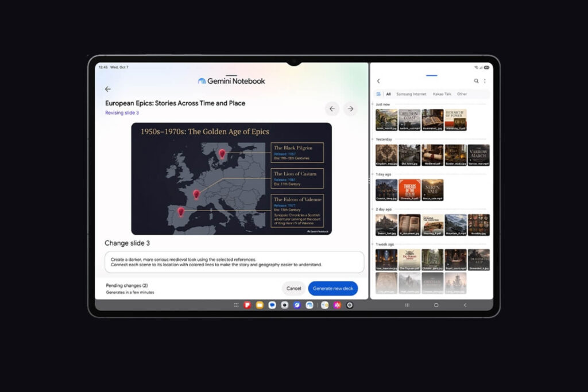
Task: Go back in the file picker panel
Action: coord(378,81)
